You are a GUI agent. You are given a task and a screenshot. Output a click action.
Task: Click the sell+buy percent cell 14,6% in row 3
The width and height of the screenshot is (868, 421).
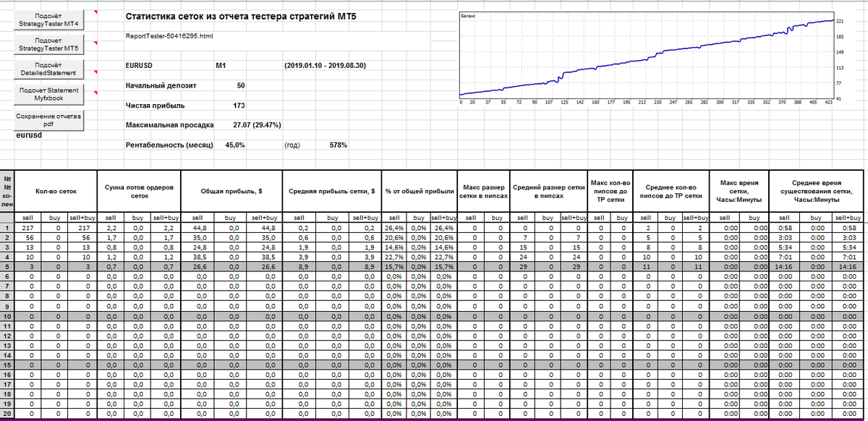pos(443,247)
